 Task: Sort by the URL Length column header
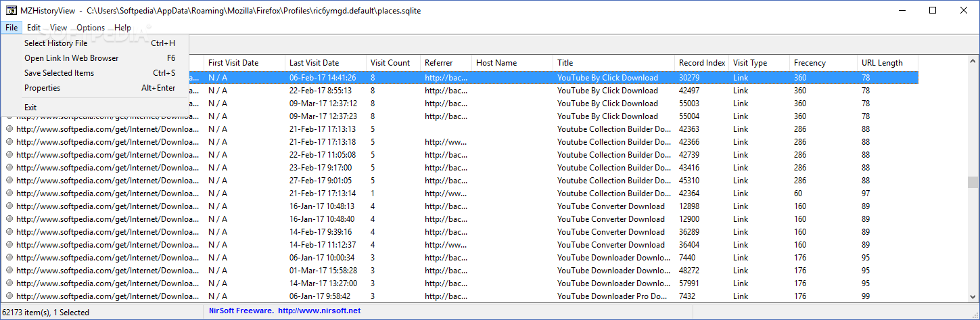pyautogui.click(x=887, y=63)
